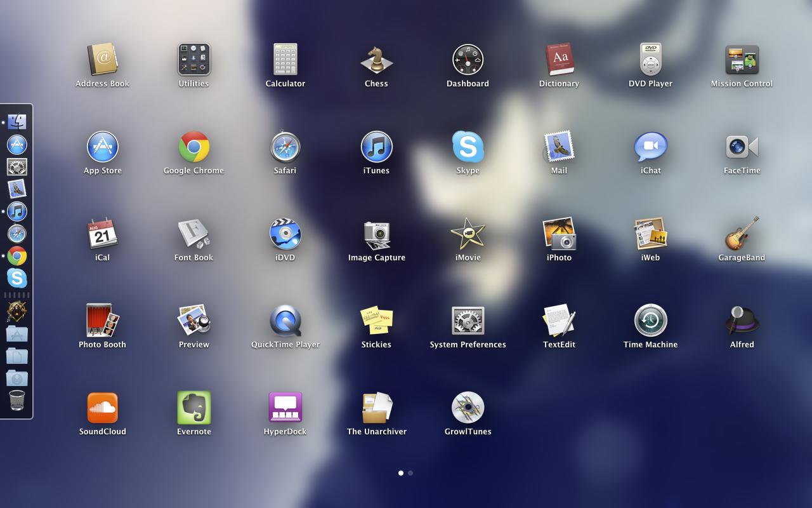
Task: Open Skype from the Launchpad grid
Action: point(468,147)
